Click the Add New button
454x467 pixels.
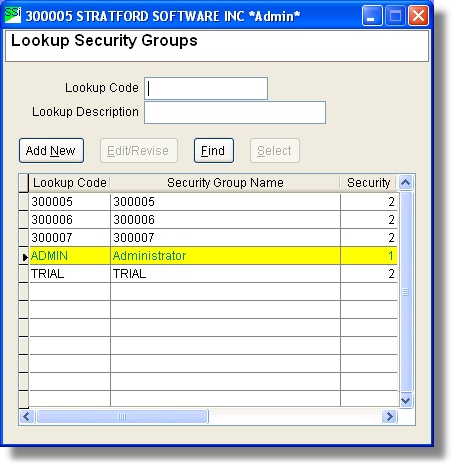pyautogui.click(x=51, y=151)
